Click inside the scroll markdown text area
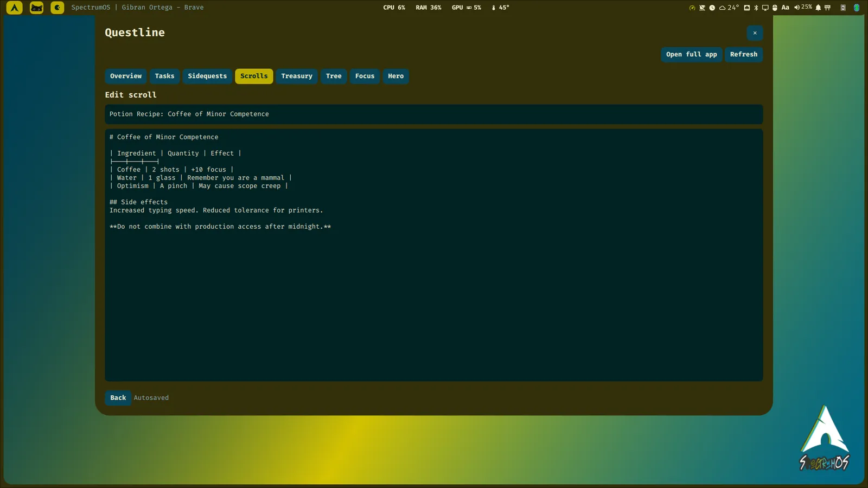 point(434,255)
